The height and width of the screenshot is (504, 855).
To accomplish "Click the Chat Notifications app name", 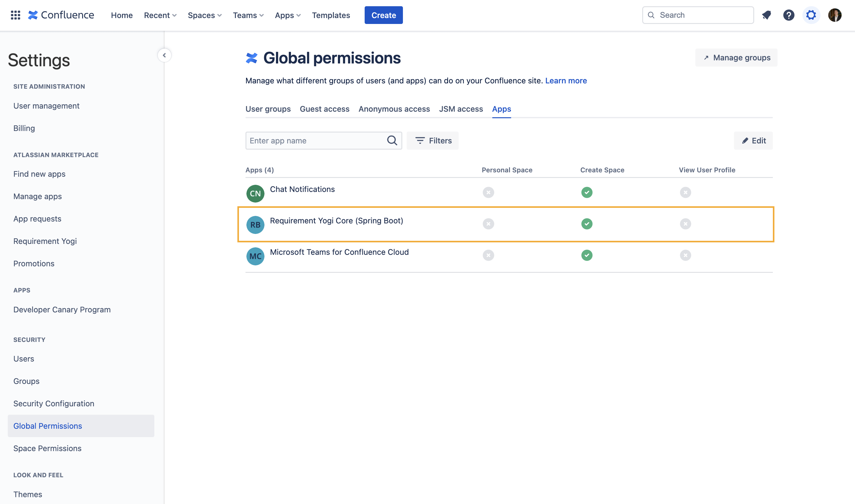I will pos(302,189).
